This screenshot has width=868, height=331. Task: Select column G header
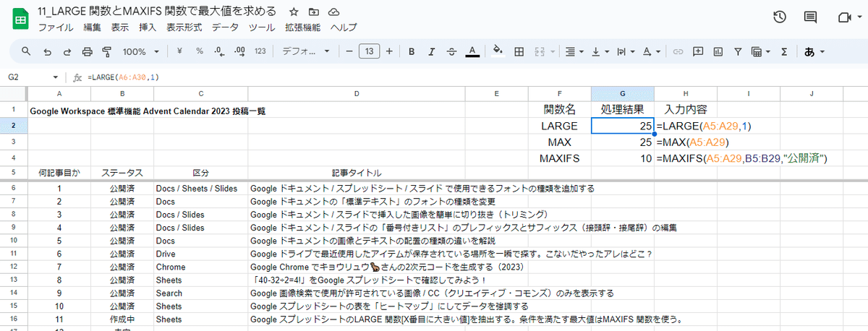(x=623, y=93)
